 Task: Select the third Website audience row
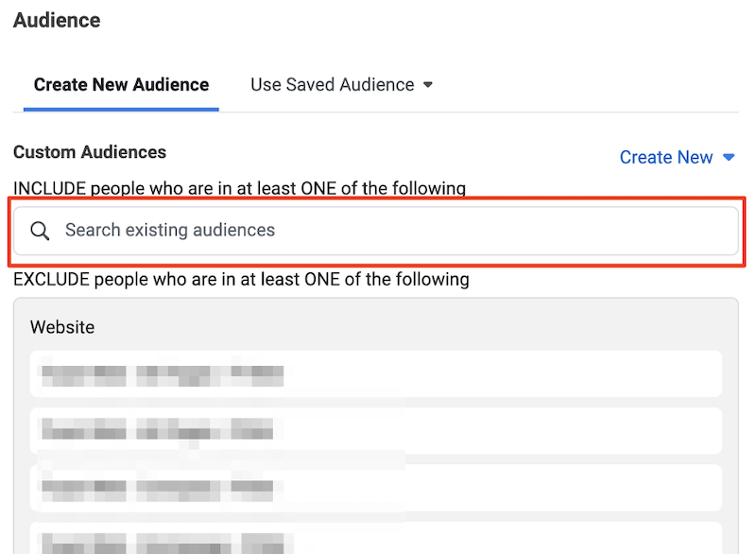(x=378, y=486)
